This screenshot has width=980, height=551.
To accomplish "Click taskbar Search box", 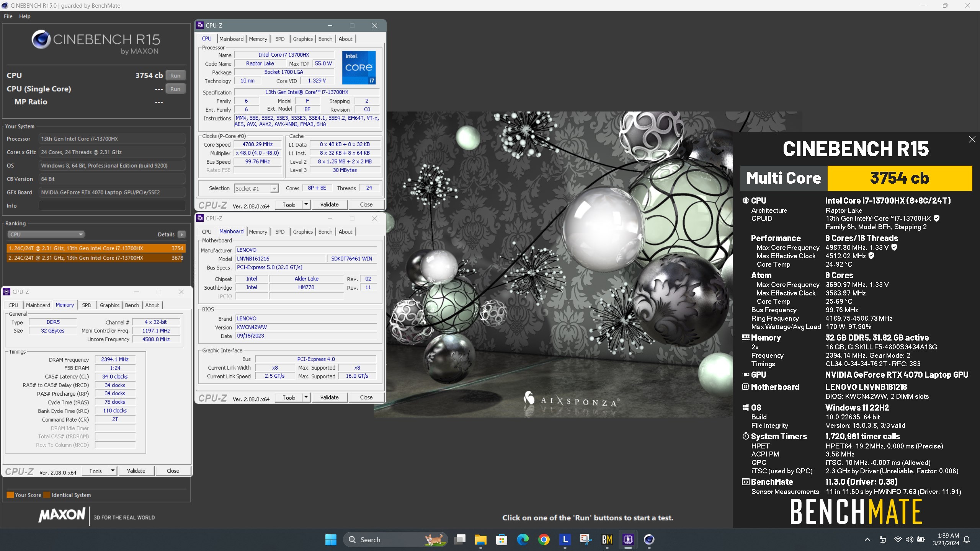I will (x=395, y=540).
